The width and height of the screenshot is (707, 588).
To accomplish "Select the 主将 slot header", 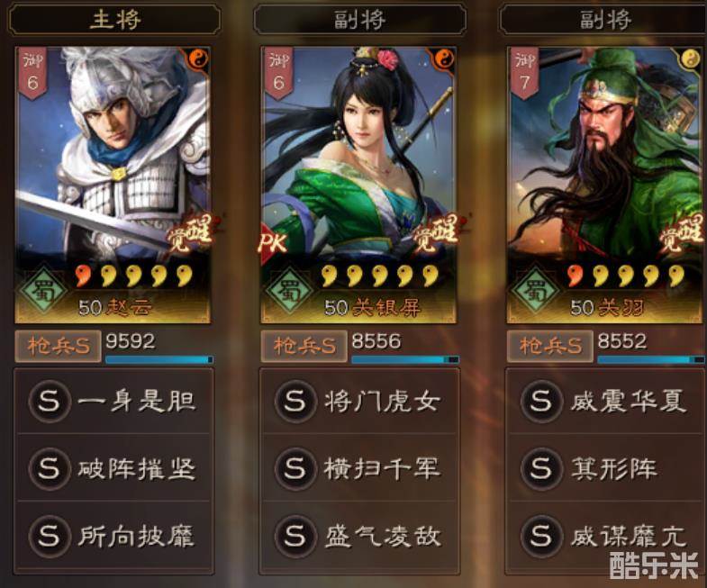I will tap(114, 20).
